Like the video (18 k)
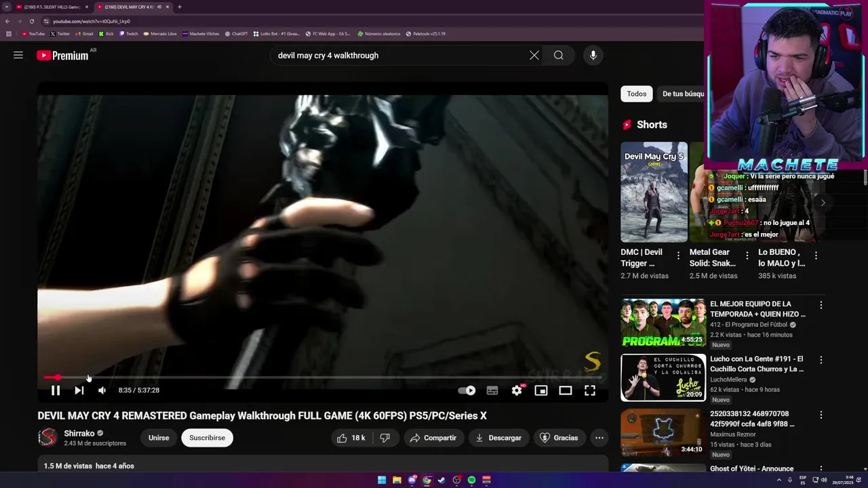 [351, 438]
